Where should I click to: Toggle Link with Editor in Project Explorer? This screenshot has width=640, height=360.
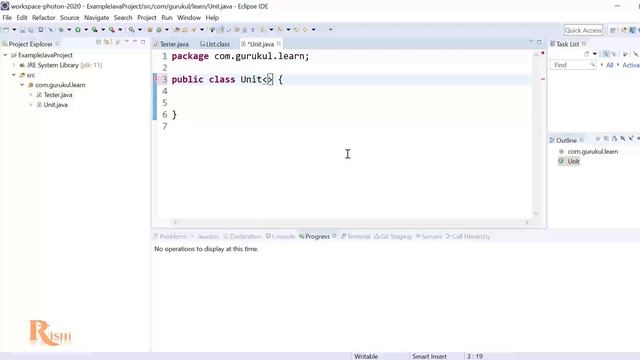pyautogui.click(x=107, y=42)
